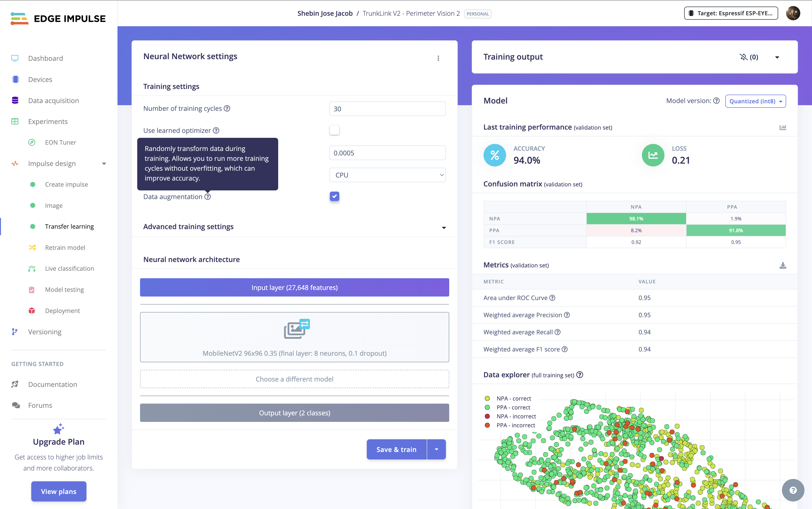Open the Quantized (int8) model version dropdown
Viewport: 812px width, 509px height.
[x=755, y=101]
